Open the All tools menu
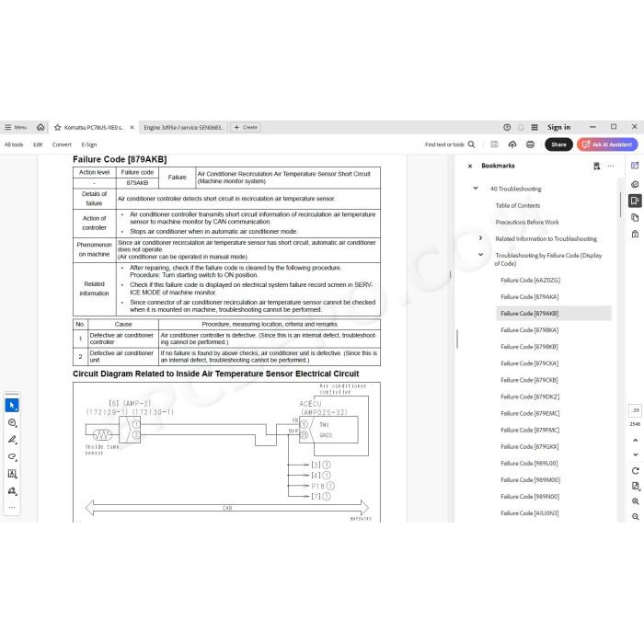Image resolution: width=644 pixels, height=644 pixels. click(x=14, y=144)
